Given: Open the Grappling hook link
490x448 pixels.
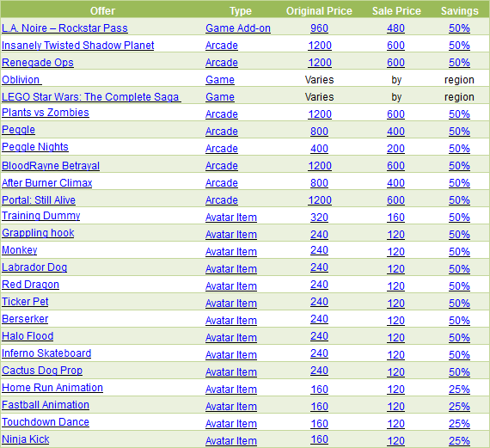Looking at the screenshot, I should (38, 233).
